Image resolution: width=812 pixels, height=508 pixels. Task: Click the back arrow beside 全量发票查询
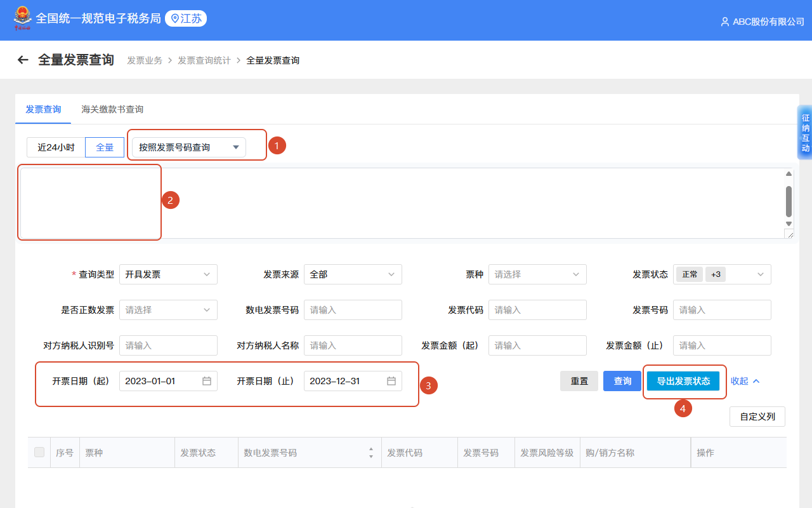click(x=23, y=59)
